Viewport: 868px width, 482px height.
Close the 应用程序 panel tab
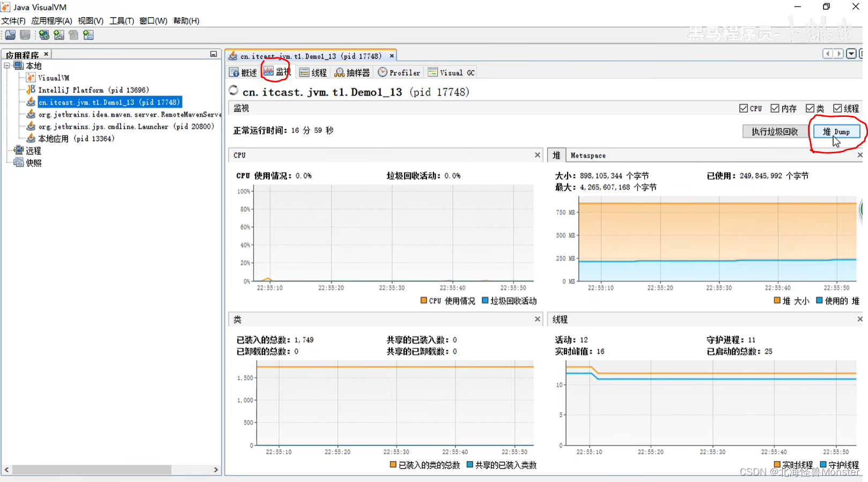tap(46, 54)
